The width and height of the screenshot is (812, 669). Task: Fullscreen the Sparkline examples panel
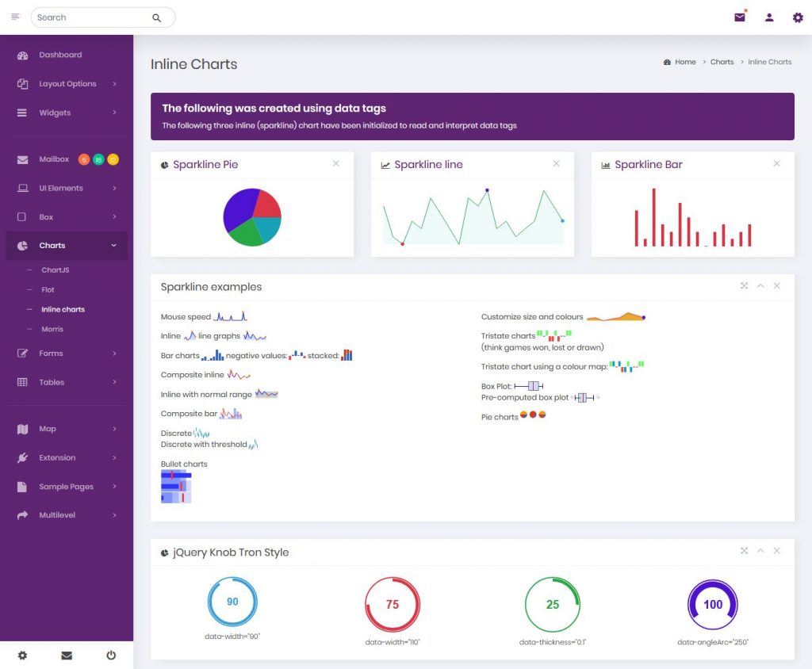[x=744, y=286]
